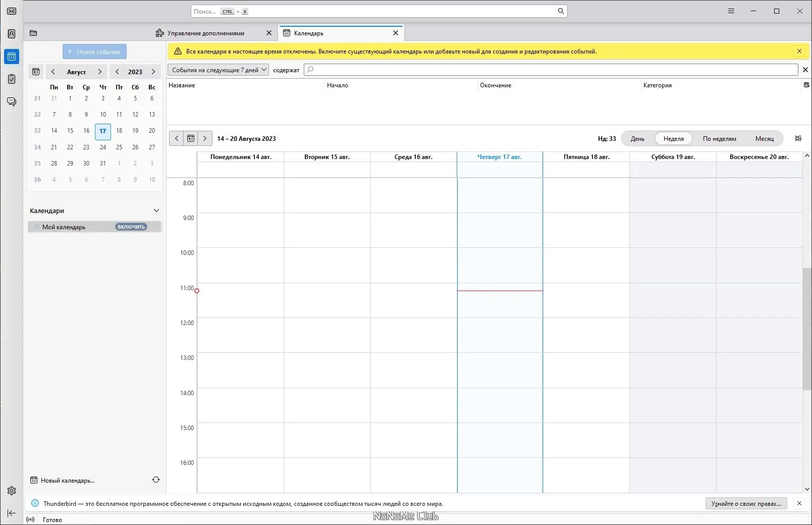Click the Четверг 17 авг. day header

click(500, 157)
